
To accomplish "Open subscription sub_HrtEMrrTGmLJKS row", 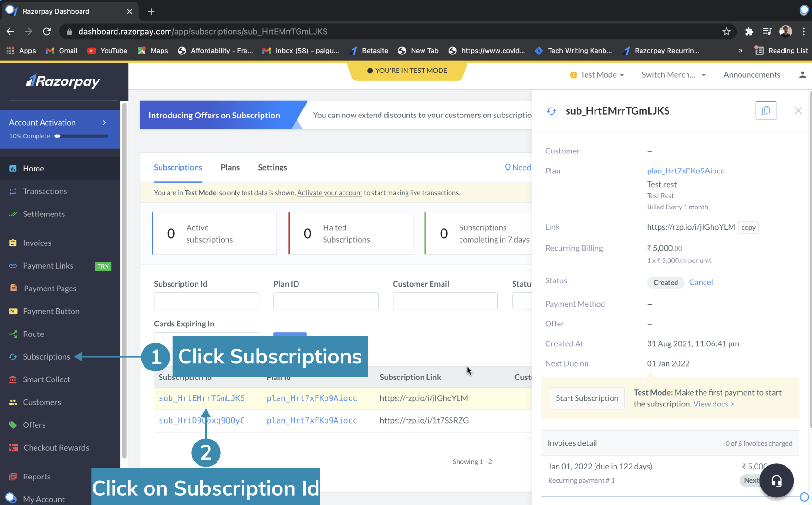I will pos(202,398).
